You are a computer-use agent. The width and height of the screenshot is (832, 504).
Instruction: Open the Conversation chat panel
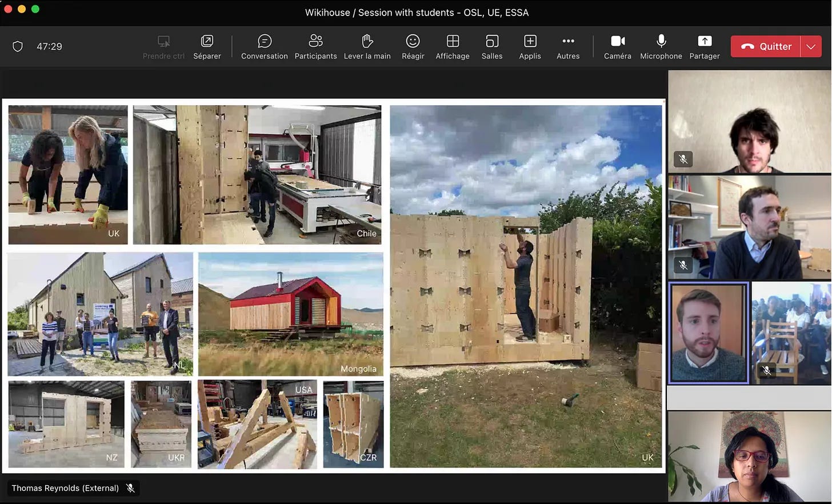pos(264,47)
